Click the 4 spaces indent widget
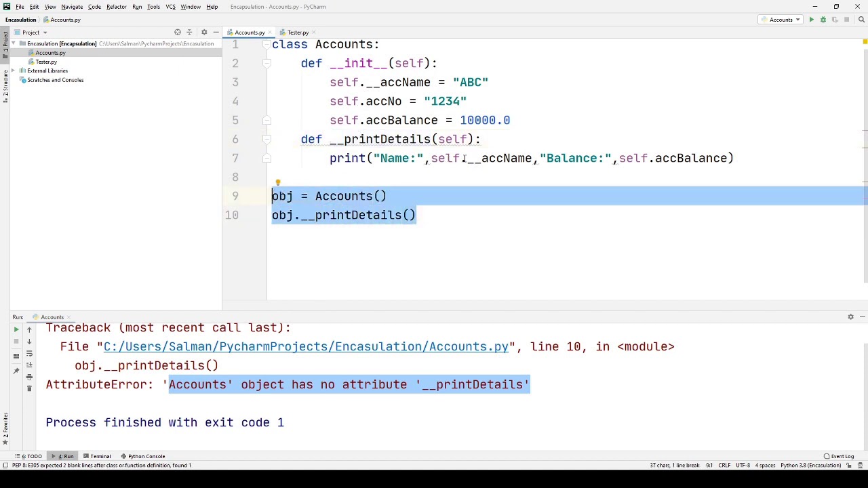Screen dimensions: 868x488 765,466
